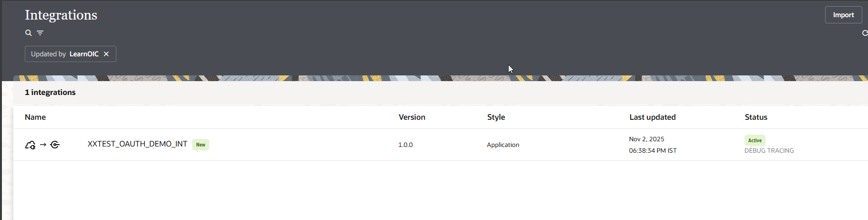Screen dimensions: 868x220
Task: Click the Status column header
Action: [756, 117]
